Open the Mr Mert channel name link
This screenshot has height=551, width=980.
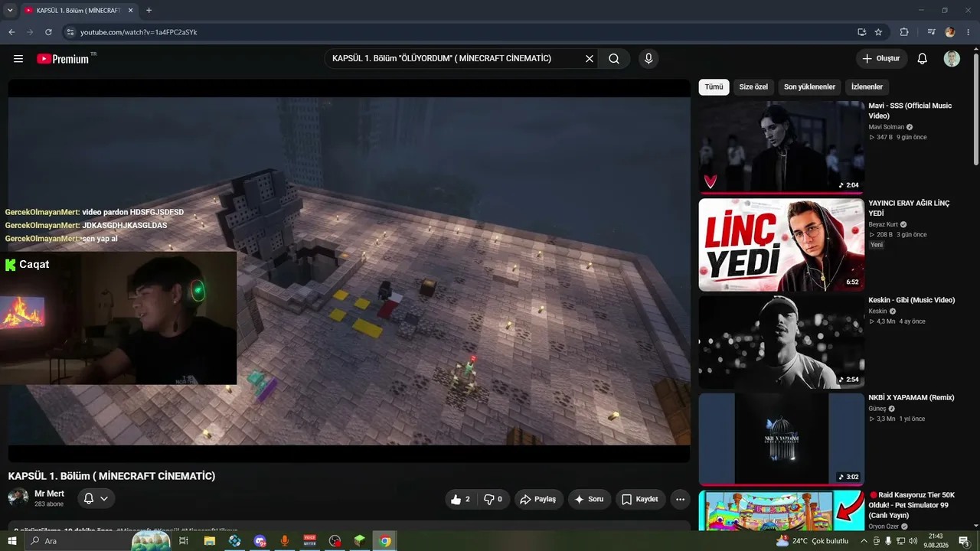tap(49, 494)
